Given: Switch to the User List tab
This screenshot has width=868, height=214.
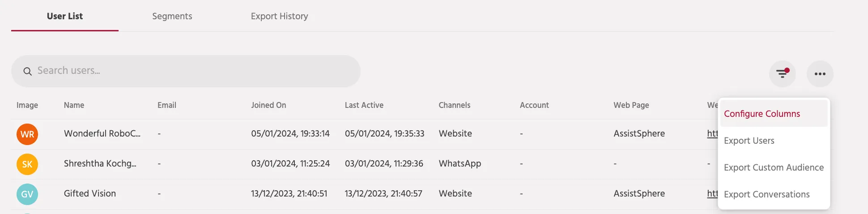Looking at the screenshot, I should 65,16.
